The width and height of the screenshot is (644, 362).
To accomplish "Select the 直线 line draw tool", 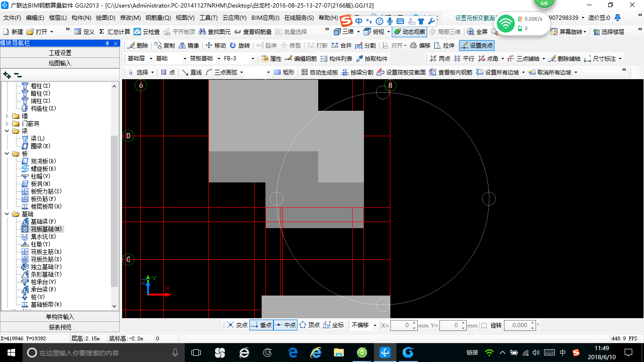I will (192, 72).
